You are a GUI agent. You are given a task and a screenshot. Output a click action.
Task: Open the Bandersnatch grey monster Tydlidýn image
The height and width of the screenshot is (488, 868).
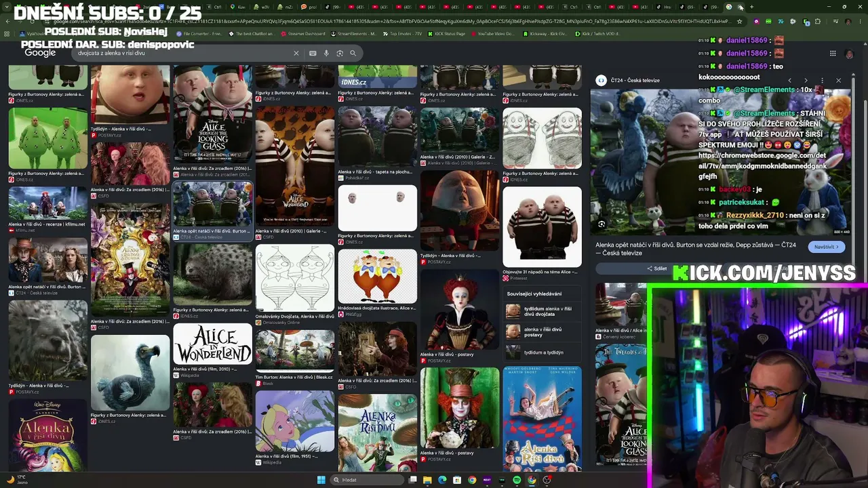point(47,342)
